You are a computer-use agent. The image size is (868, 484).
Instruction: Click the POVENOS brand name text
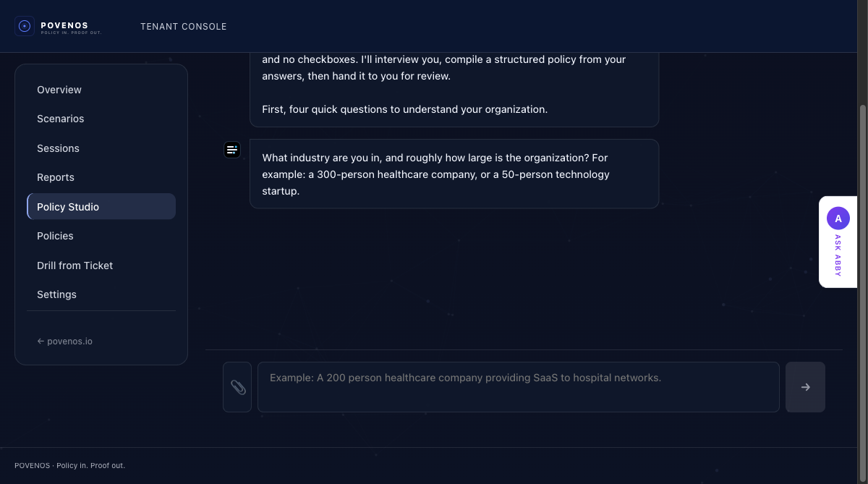64,25
